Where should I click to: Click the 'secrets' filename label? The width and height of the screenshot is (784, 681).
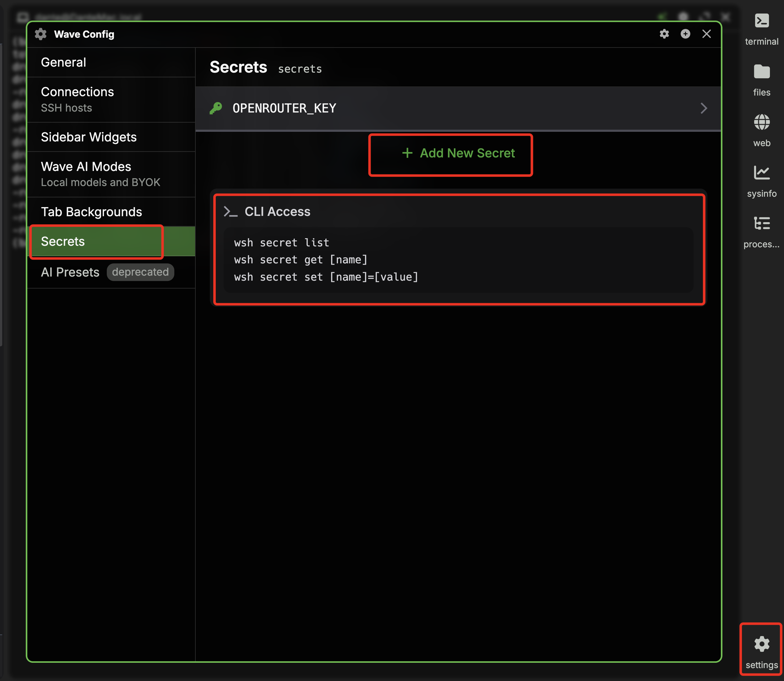pos(300,69)
